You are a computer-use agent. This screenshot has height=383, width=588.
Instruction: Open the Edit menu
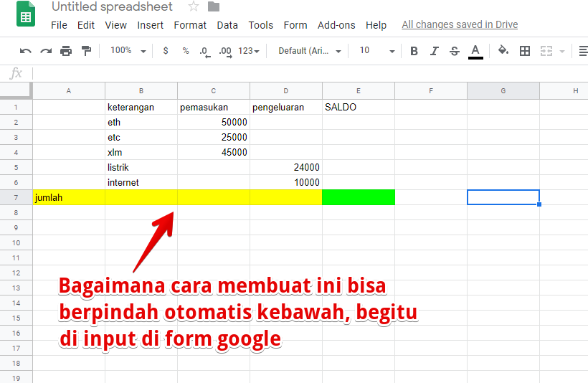point(86,25)
